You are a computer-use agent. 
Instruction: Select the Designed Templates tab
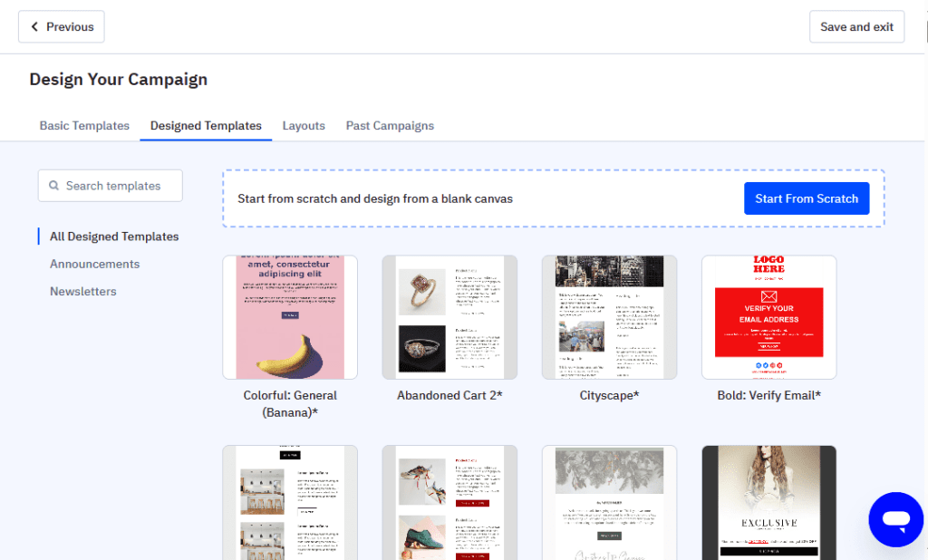coord(206,126)
